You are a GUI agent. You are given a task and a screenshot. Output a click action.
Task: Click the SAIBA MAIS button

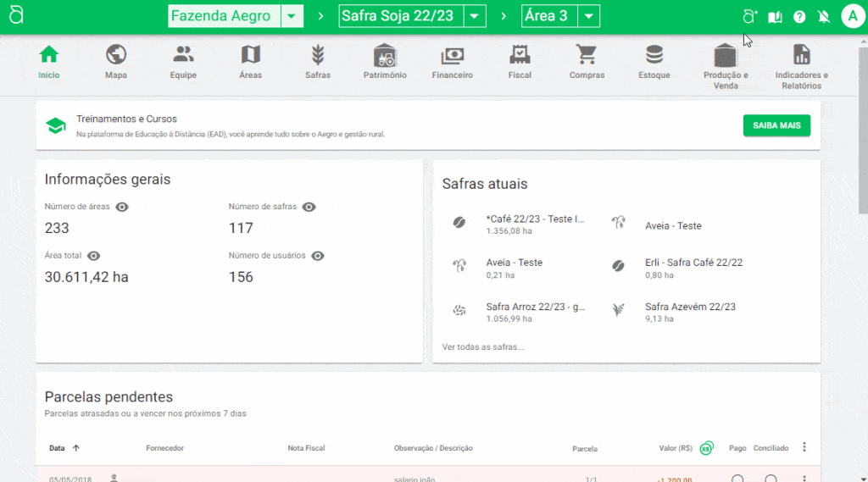[x=776, y=125]
